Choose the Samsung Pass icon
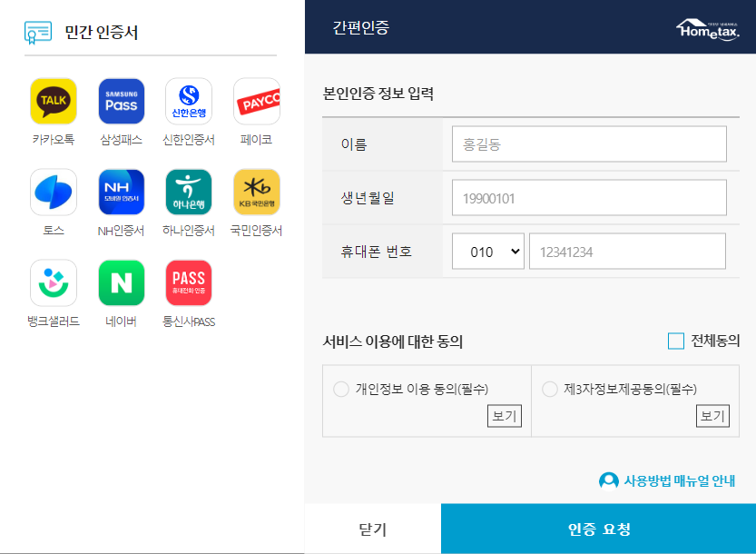The height and width of the screenshot is (554, 756). pyautogui.click(x=121, y=102)
